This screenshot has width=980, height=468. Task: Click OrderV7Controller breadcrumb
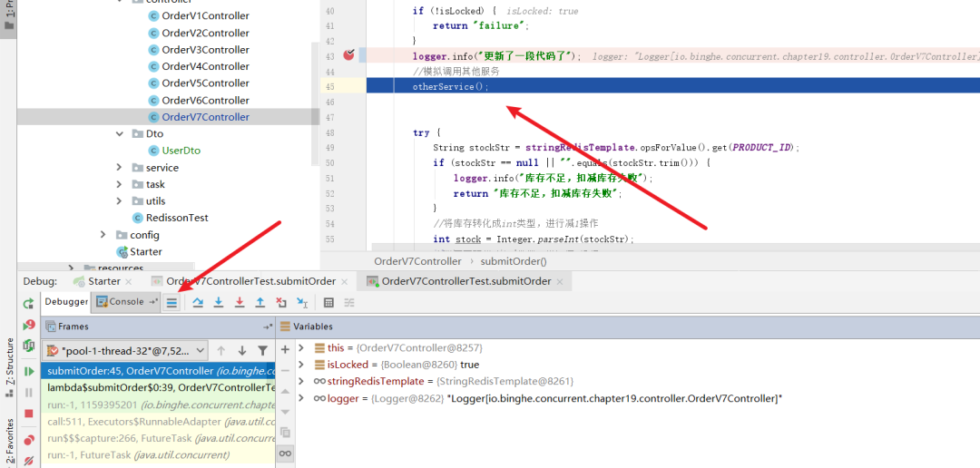pos(417,262)
